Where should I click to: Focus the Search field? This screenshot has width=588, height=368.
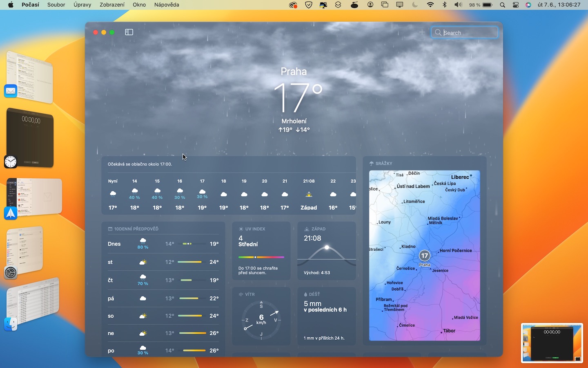pyautogui.click(x=465, y=32)
